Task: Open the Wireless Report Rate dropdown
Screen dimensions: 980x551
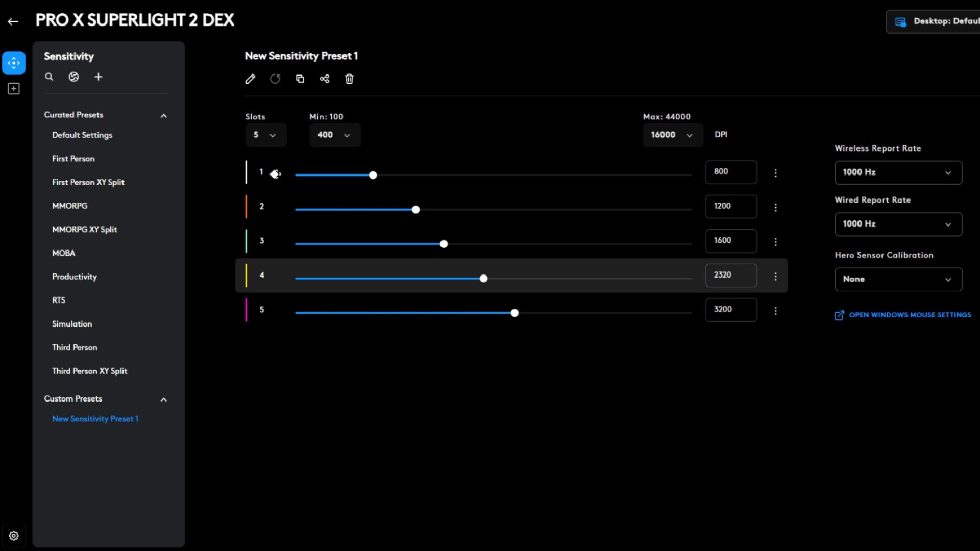Action: [x=898, y=172]
